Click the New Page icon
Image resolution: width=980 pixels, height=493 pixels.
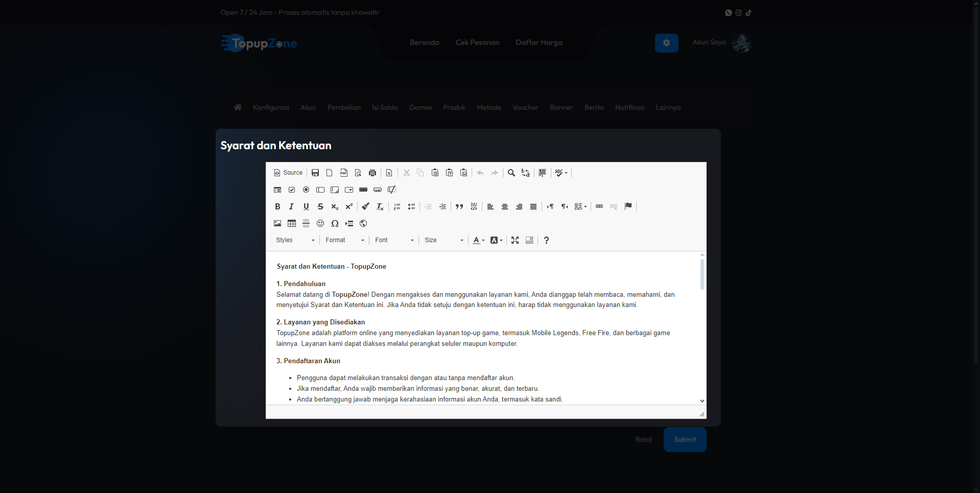330,173
